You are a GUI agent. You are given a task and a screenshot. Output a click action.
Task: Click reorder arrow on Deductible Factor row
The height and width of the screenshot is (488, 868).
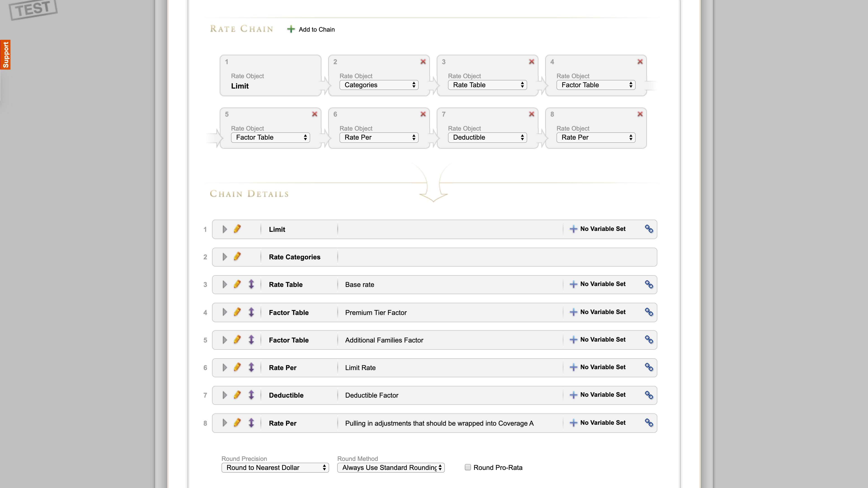[251, 395]
